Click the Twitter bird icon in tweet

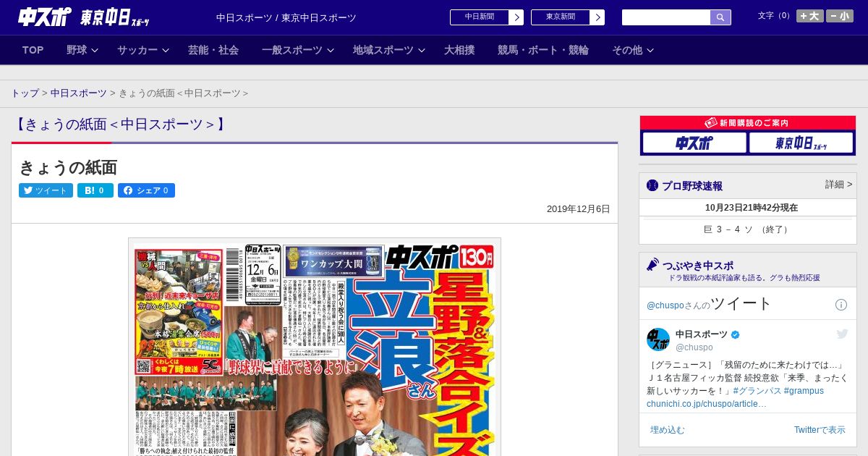(x=842, y=334)
